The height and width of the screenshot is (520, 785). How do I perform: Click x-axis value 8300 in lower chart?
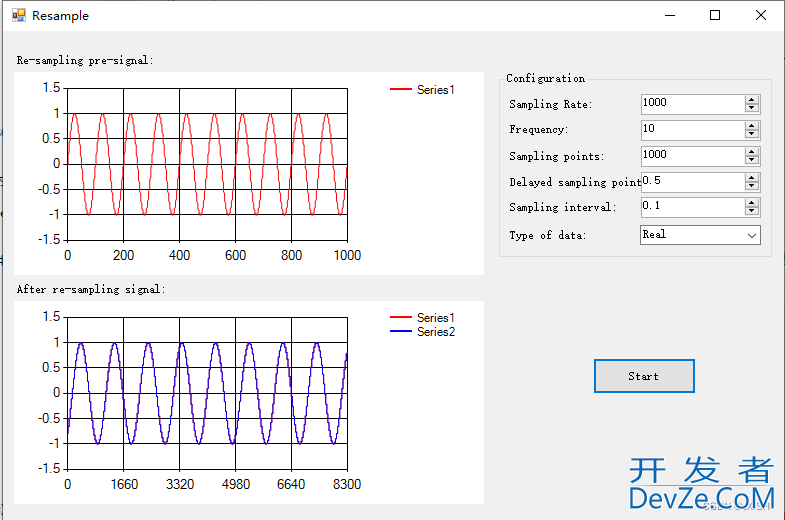tap(347, 484)
